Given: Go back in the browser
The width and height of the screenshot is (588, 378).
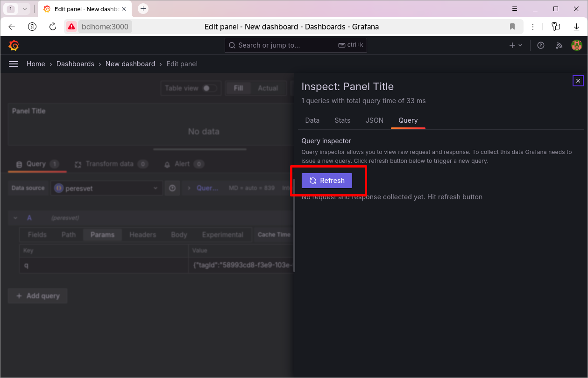Looking at the screenshot, I should (x=12, y=27).
